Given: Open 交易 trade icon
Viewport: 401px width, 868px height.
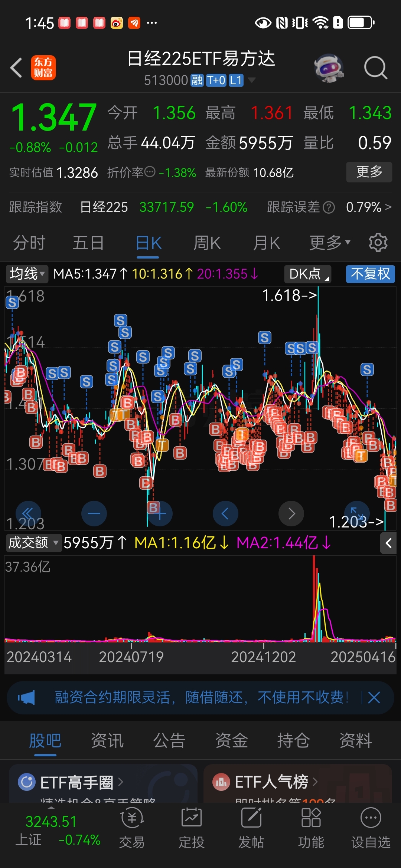Looking at the screenshot, I should pyautogui.click(x=132, y=828).
